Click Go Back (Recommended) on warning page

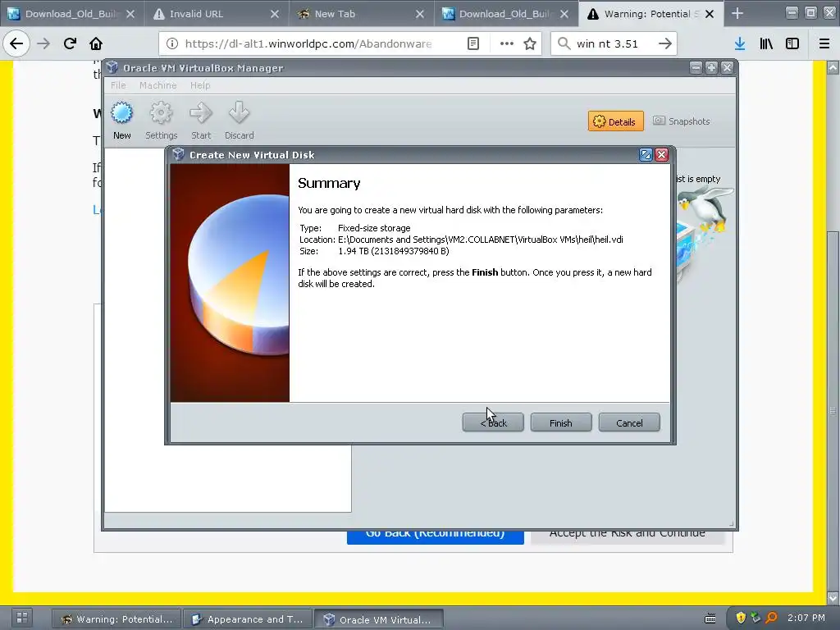click(x=435, y=536)
